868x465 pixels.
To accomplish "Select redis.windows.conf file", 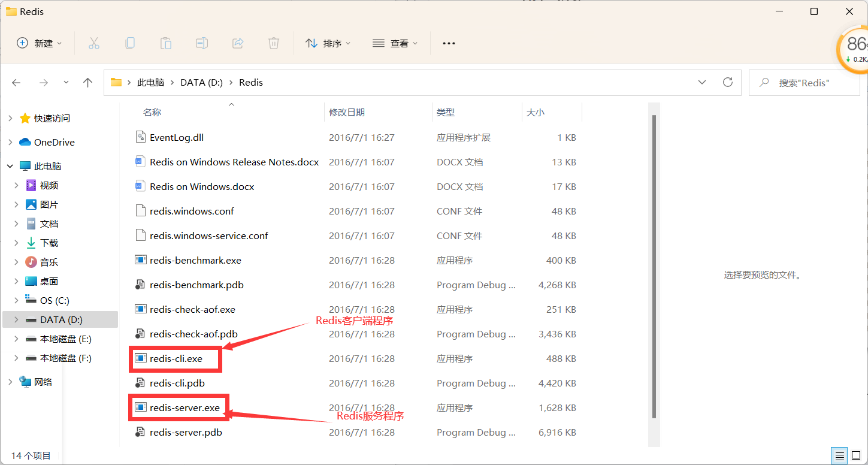I will [192, 211].
